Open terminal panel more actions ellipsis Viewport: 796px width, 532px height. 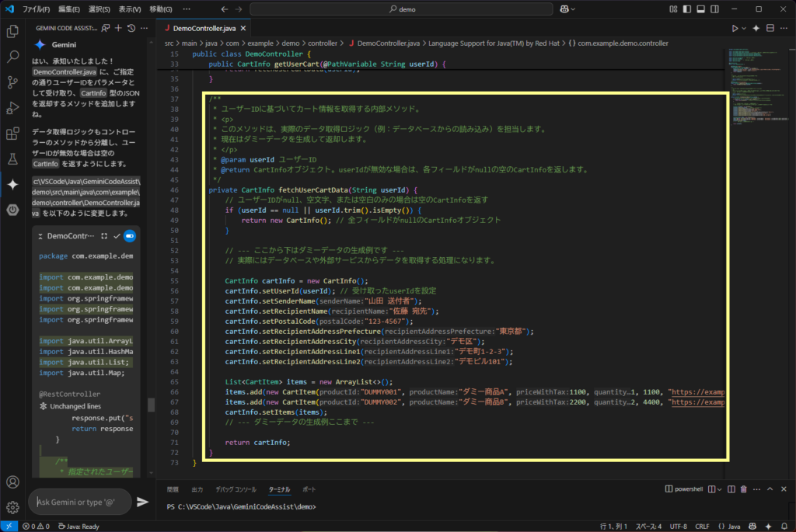click(757, 489)
